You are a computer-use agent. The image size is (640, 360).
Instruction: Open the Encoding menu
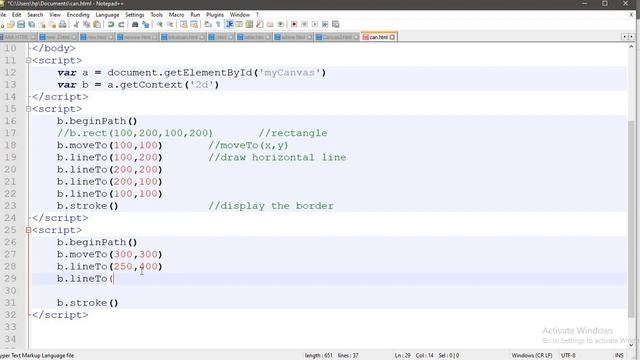click(x=78, y=15)
